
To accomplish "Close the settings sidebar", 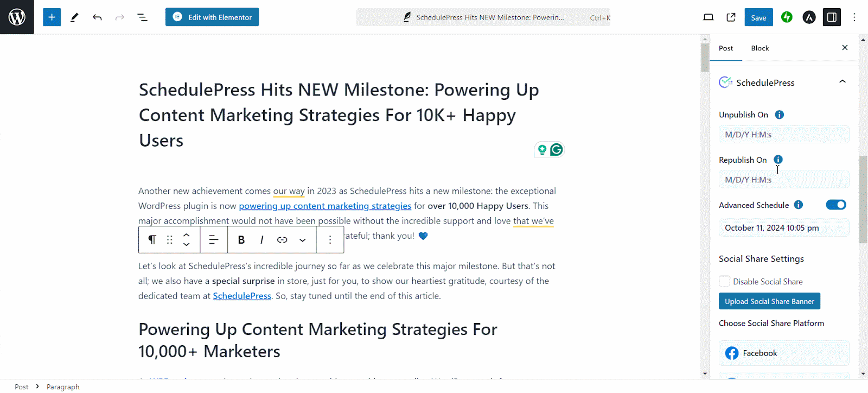I will 845,48.
